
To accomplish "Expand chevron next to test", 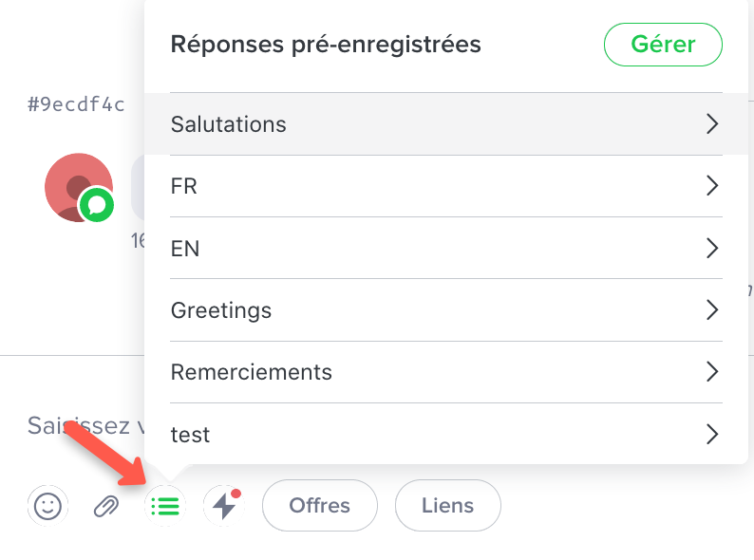I will 712,435.
